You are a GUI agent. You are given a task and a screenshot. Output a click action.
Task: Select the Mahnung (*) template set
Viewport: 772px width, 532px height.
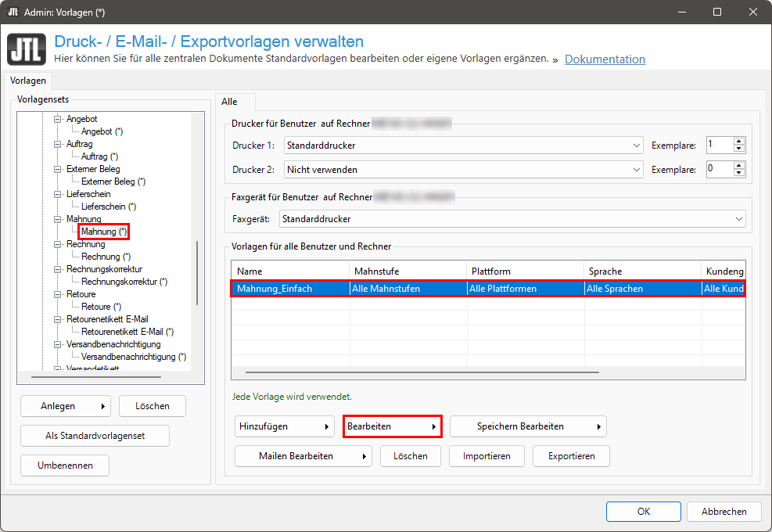click(x=104, y=232)
